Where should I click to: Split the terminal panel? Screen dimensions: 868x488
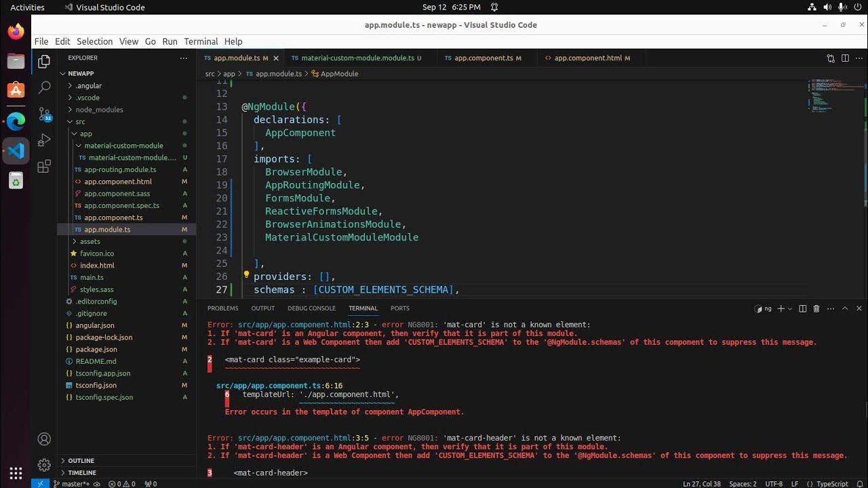803,308
